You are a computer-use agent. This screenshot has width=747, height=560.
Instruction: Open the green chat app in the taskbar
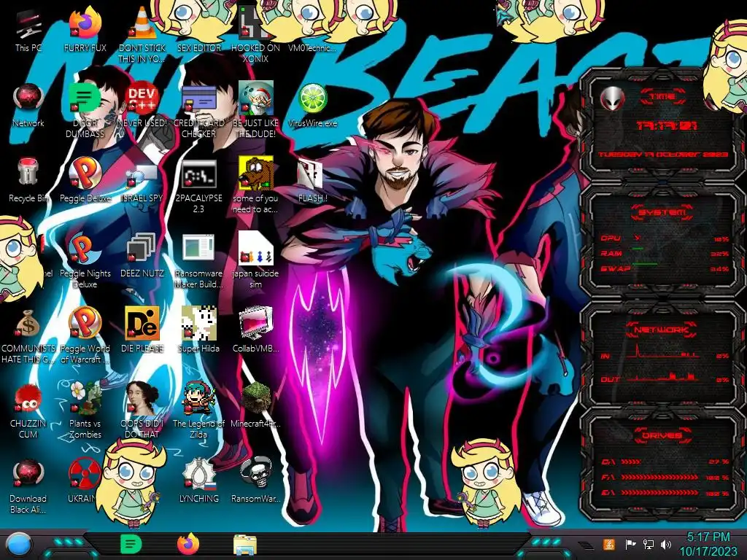click(x=131, y=545)
